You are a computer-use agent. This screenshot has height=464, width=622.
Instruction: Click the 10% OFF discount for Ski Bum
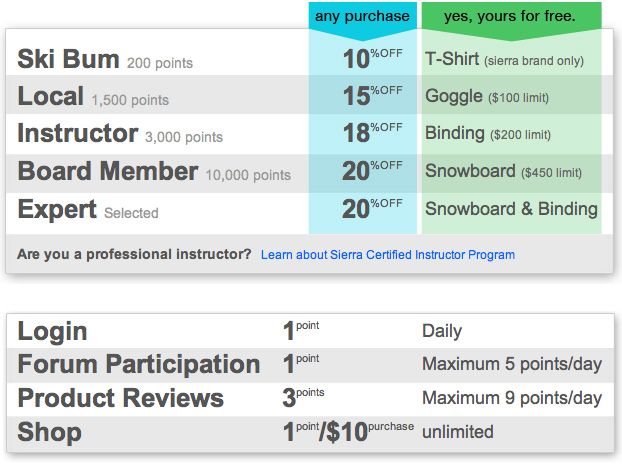coord(371,59)
